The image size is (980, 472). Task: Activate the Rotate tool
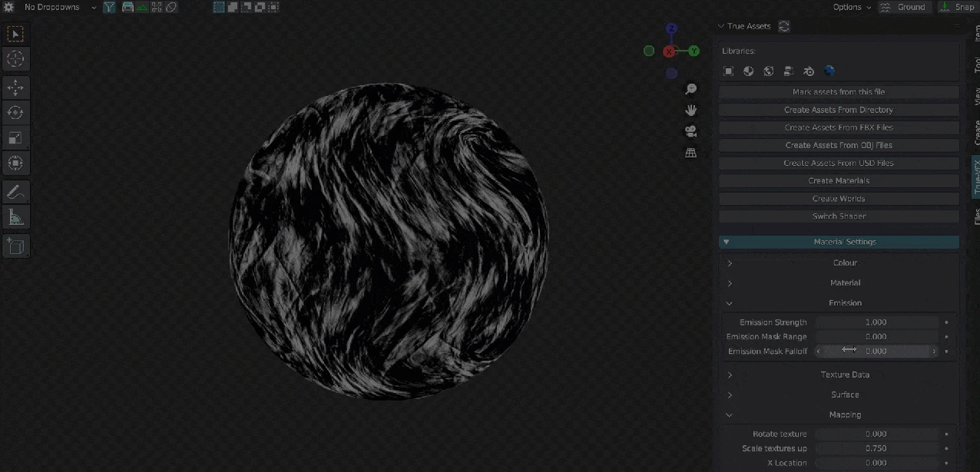(15, 113)
